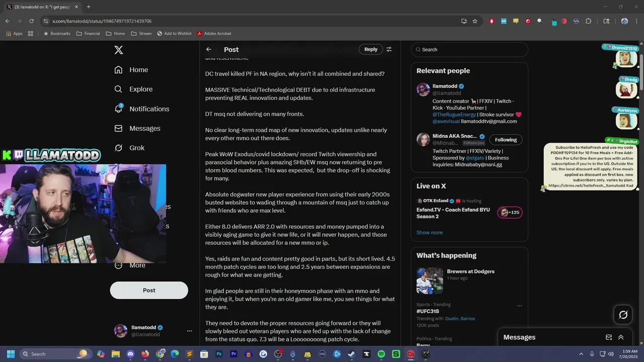
Task: Open Esfand.TV Coach Esfand BYU live listing
Action: pyautogui.click(x=453, y=213)
